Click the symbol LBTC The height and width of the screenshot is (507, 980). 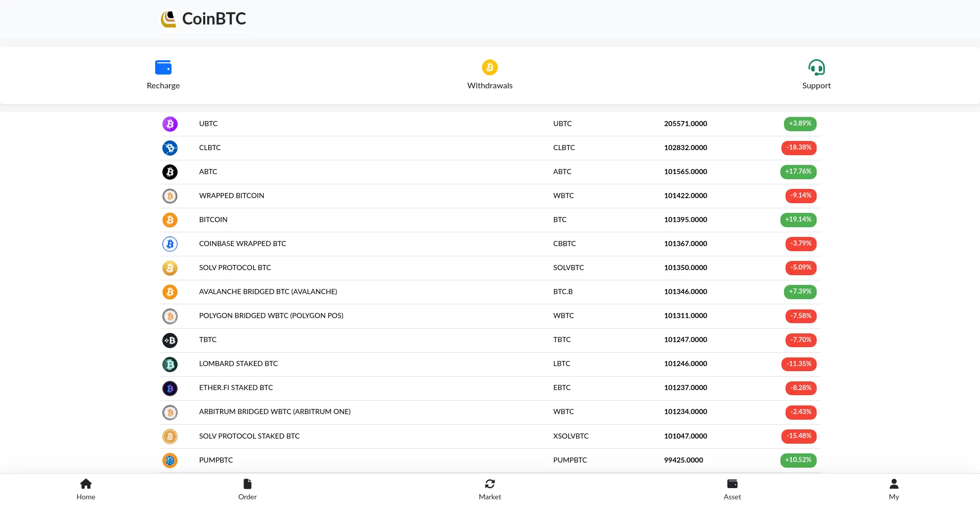click(561, 364)
